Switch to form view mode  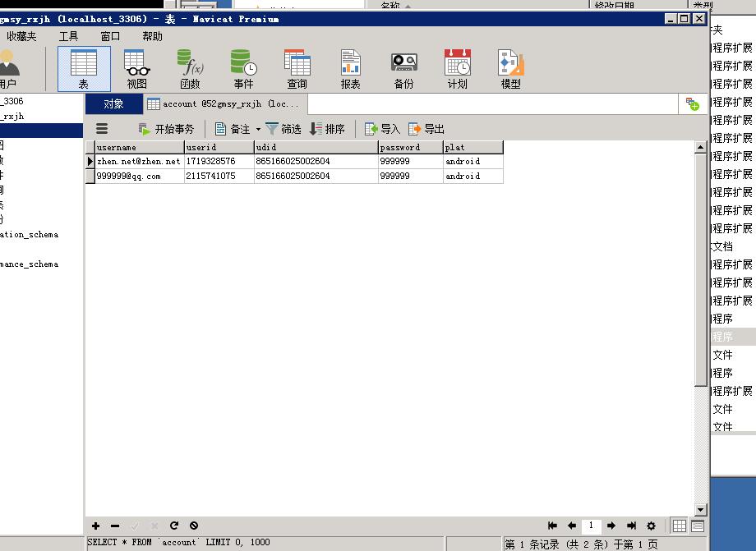tap(698, 526)
